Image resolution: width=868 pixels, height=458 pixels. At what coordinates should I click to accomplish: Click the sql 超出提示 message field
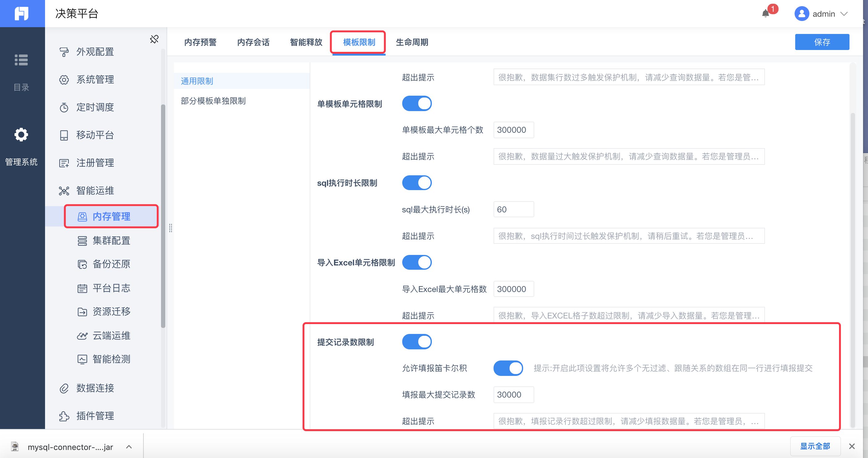[629, 236]
